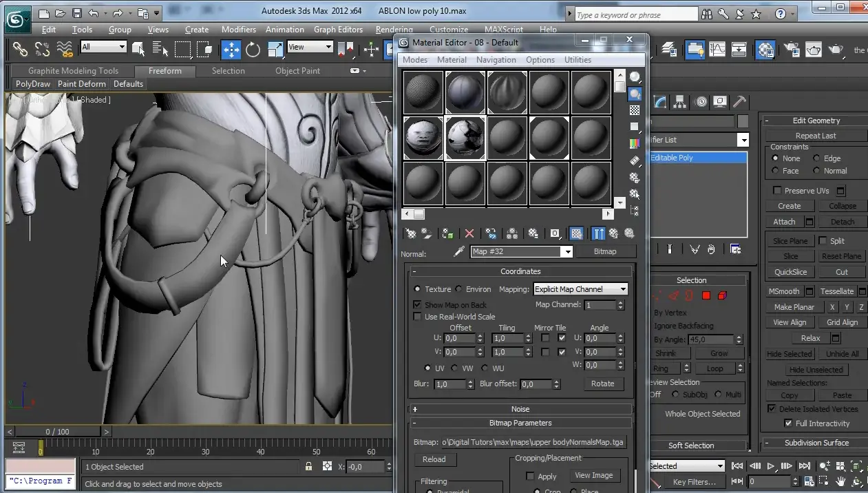Click the red X delete material icon
Image resolution: width=868 pixels, height=493 pixels.
[x=469, y=234]
